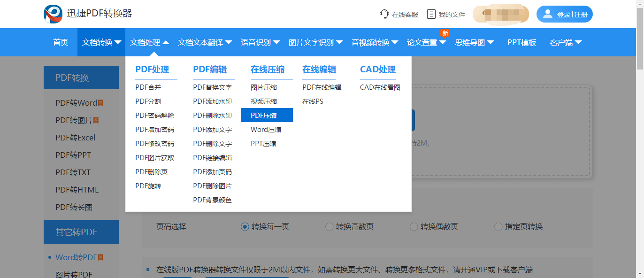Go to the 首页 tab
Screen dimensions: 644x278
tap(61, 42)
